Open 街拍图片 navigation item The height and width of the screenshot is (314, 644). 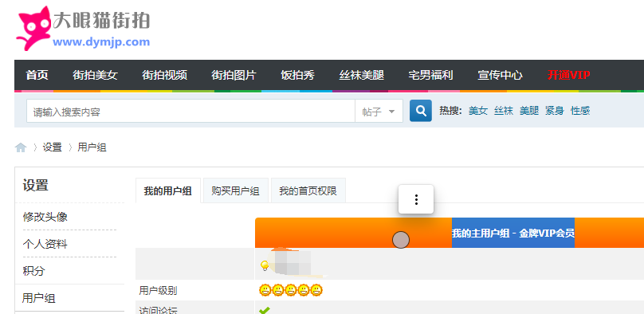(234, 75)
